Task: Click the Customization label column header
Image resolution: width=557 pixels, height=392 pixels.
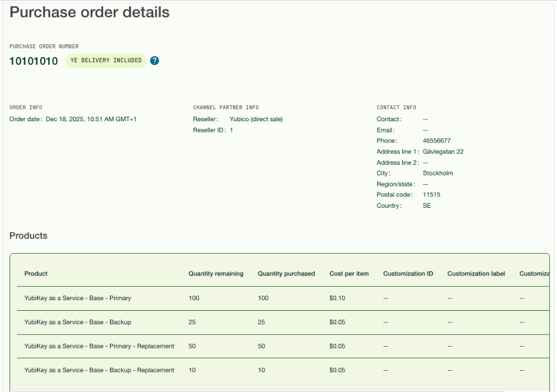Action: 476,274
